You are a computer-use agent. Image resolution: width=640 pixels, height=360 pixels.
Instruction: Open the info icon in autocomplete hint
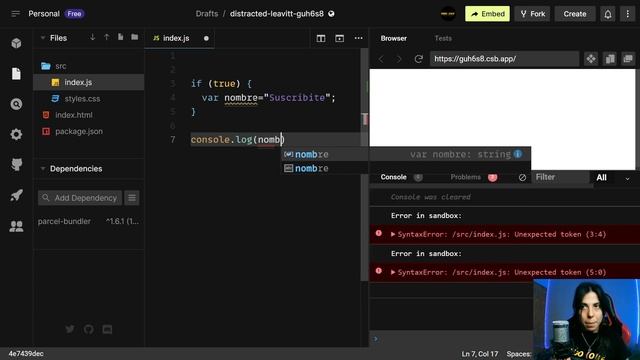[x=518, y=154]
